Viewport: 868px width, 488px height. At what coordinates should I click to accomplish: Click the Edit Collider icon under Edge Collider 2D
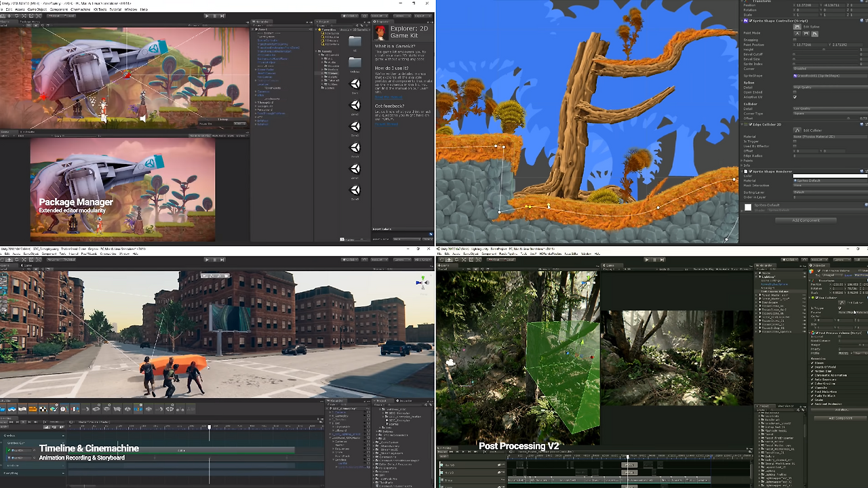pyautogui.click(x=797, y=130)
